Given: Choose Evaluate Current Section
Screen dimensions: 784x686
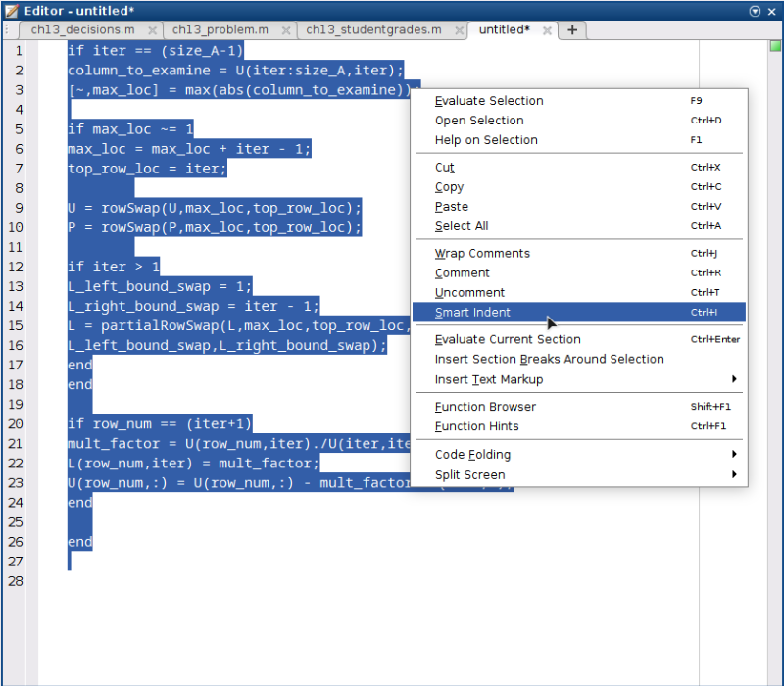Looking at the screenshot, I should pyautogui.click(x=579, y=339).
